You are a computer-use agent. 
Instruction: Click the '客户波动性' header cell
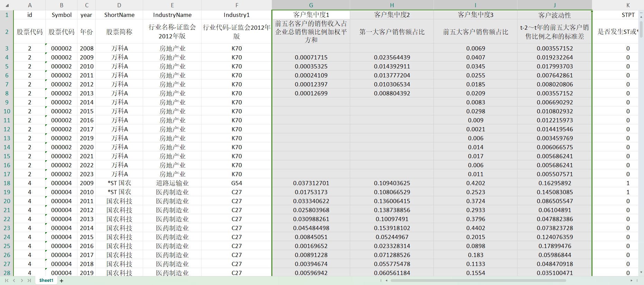[x=555, y=15]
